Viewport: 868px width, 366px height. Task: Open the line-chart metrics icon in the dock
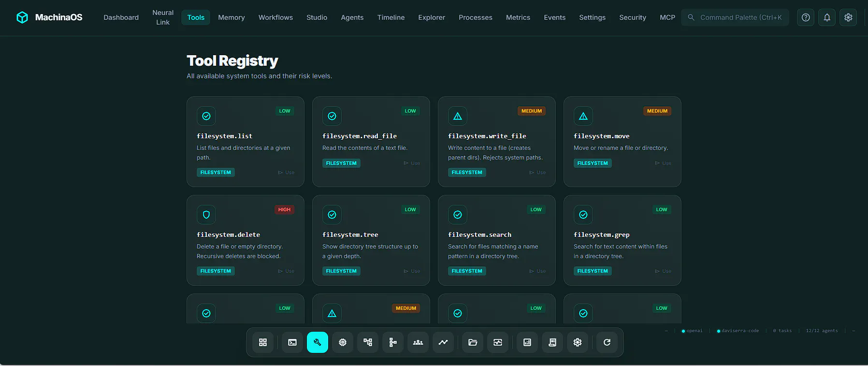(x=443, y=342)
